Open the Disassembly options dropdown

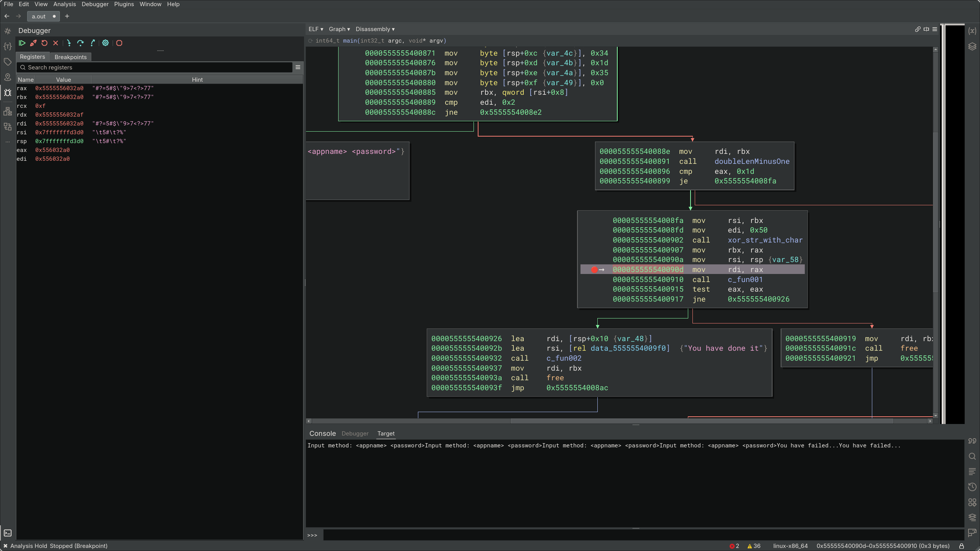(x=375, y=29)
